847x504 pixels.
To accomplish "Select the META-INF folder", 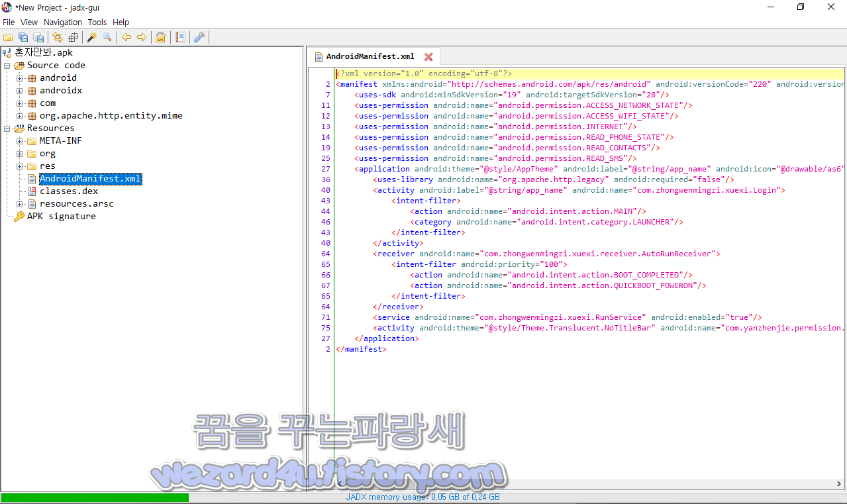I will pyautogui.click(x=60, y=140).
